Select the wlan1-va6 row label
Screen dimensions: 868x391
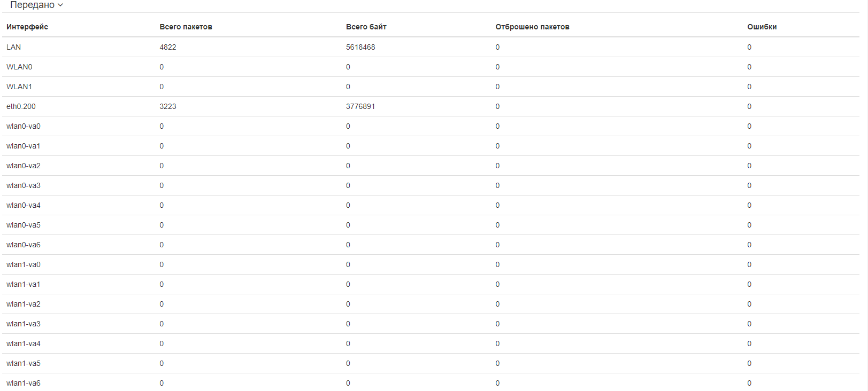[24, 383]
